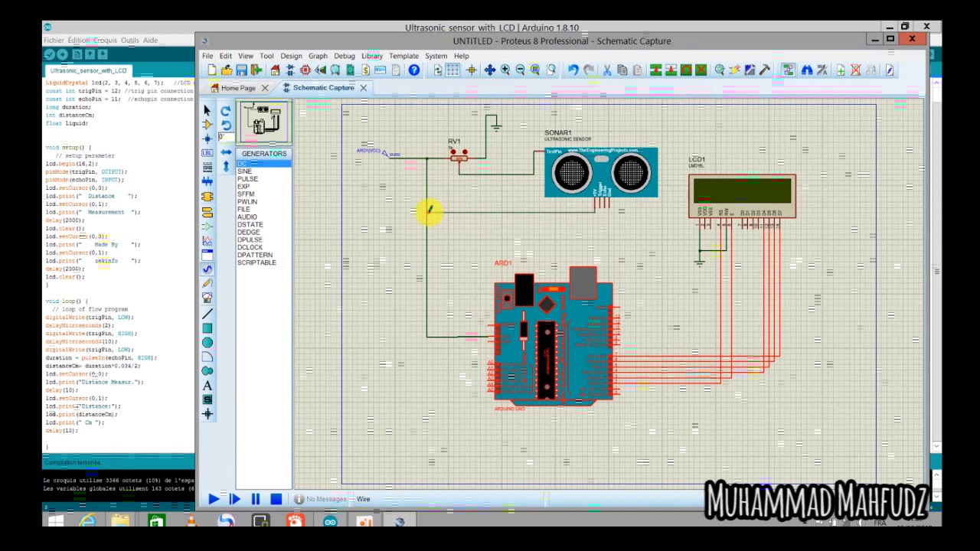Select the arrow Selection Mode tool

click(x=207, y=111)
